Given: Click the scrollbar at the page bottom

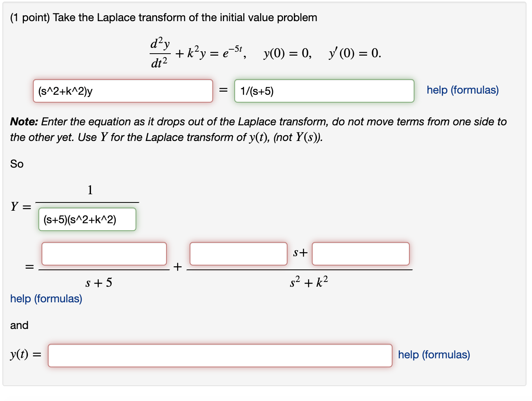Looking at the screenshot, I should 266,398.
